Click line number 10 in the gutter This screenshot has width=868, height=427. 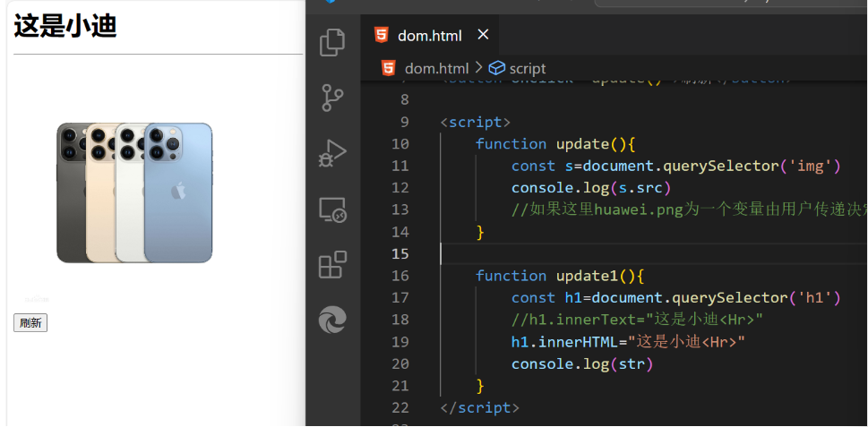[400, 144]
